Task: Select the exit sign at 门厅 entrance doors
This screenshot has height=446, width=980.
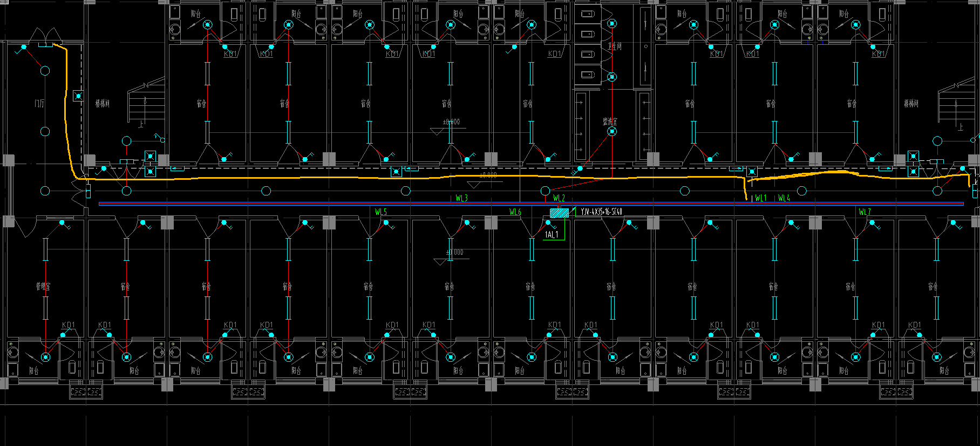Action: pyautogui.click(x=45, y=44)
